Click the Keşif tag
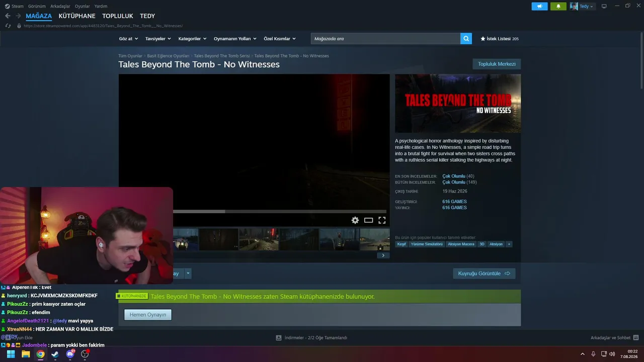644x362 pixels. (x=401, y=244)
